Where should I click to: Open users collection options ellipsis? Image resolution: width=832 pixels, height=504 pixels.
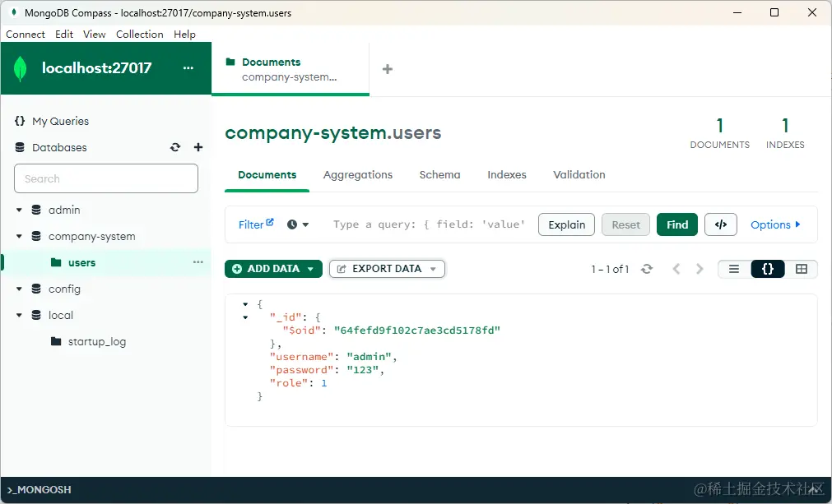pos(198,262)
